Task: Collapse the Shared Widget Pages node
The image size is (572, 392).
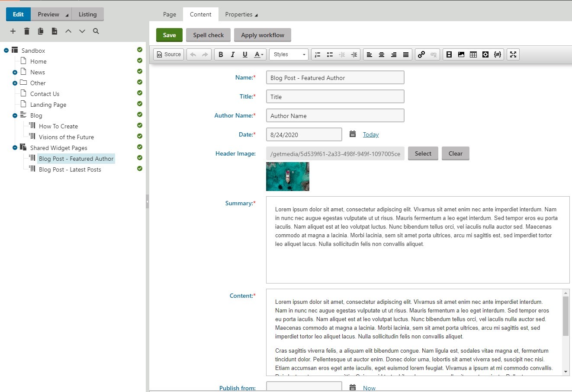Action: tap(15, 148)
